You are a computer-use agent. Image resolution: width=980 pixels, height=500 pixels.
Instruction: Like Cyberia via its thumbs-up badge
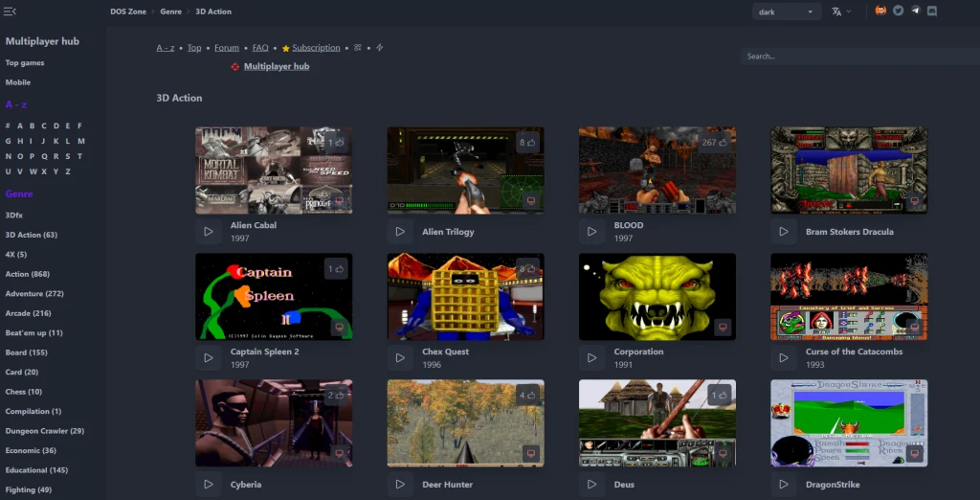point(336,396)
